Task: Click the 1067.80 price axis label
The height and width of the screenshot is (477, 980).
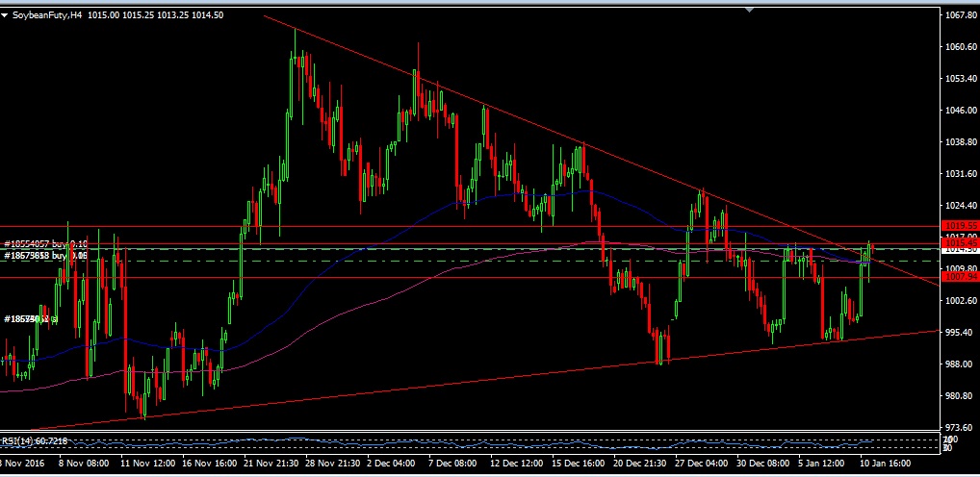Action: point(959,15)
